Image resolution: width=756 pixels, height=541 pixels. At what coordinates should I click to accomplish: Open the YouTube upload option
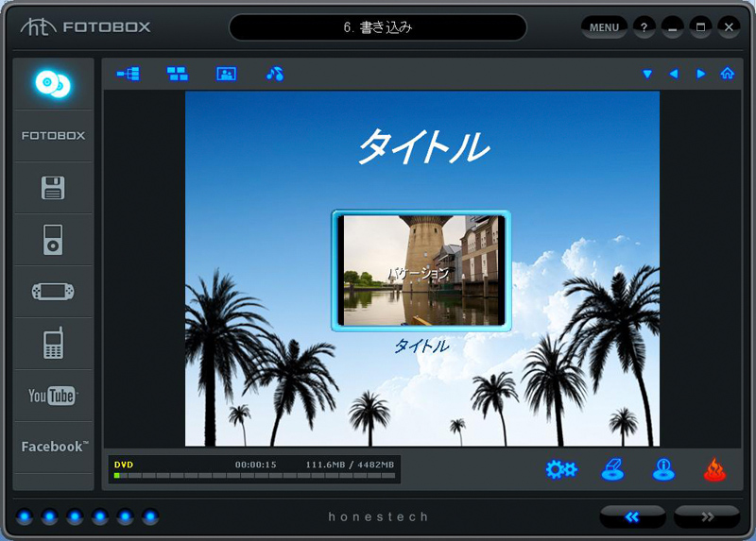[x=53, y=396]
